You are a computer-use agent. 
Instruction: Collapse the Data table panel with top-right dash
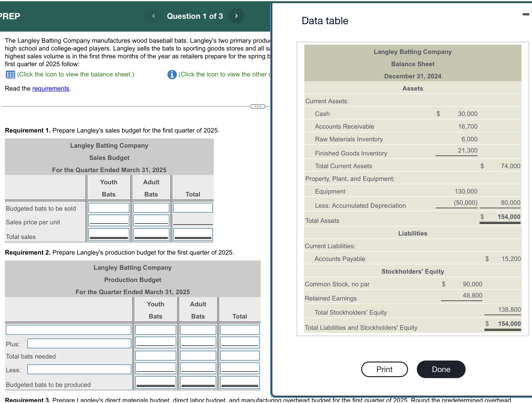click(525, 15)
